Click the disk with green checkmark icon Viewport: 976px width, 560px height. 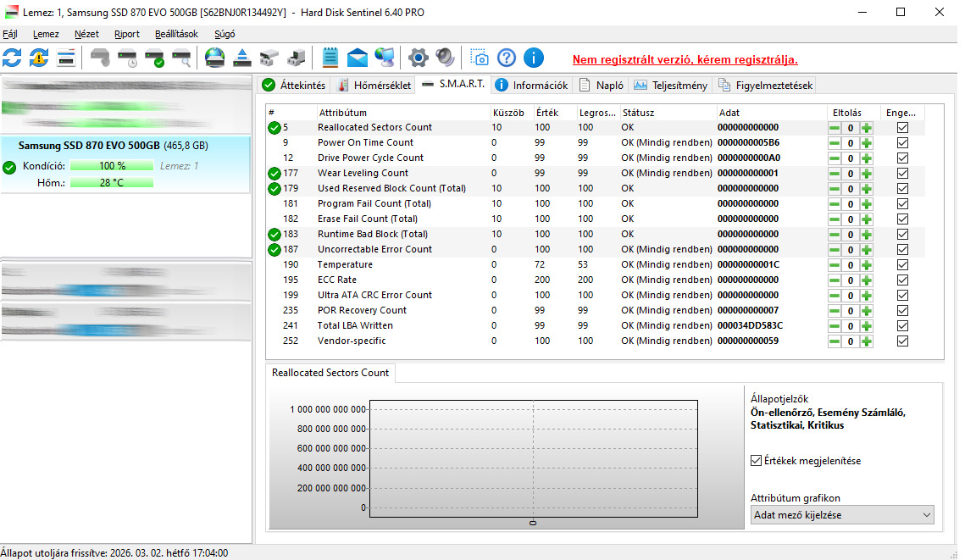click(154, 58)
